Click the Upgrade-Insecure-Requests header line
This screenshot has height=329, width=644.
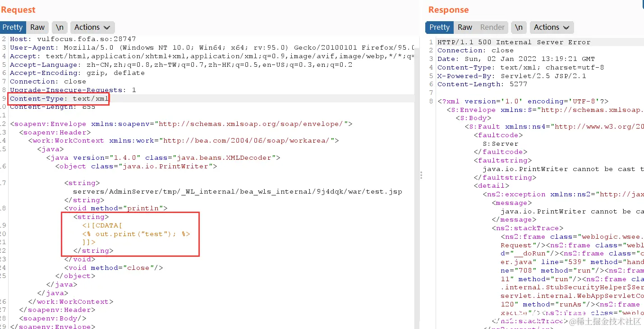73,90
